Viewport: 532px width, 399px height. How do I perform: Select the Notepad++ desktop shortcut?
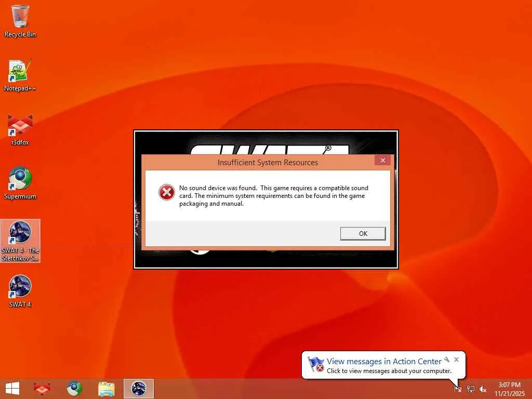click(20, 75)
